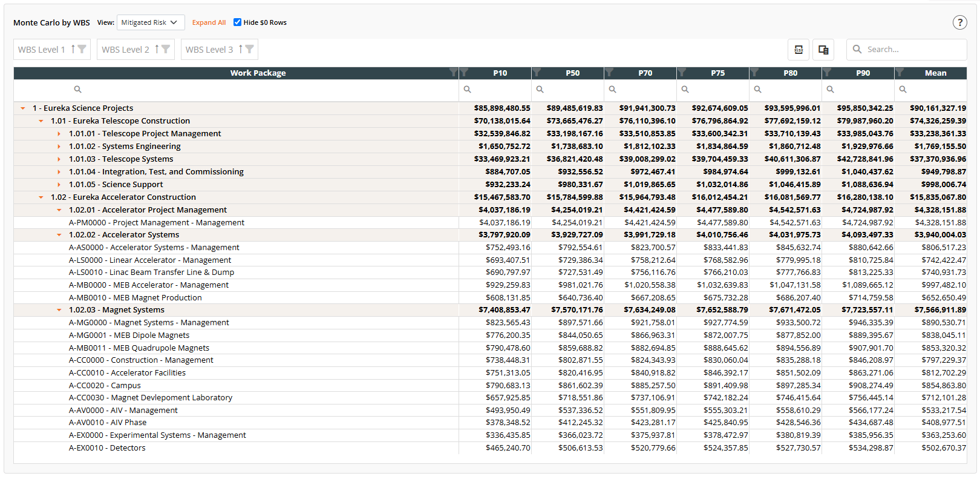The width and height of the screenshot is (980, 479).
Task: Select row A-PM0000 - Project Management - Management
Action: pyautogui.click(x=490, y=223)
